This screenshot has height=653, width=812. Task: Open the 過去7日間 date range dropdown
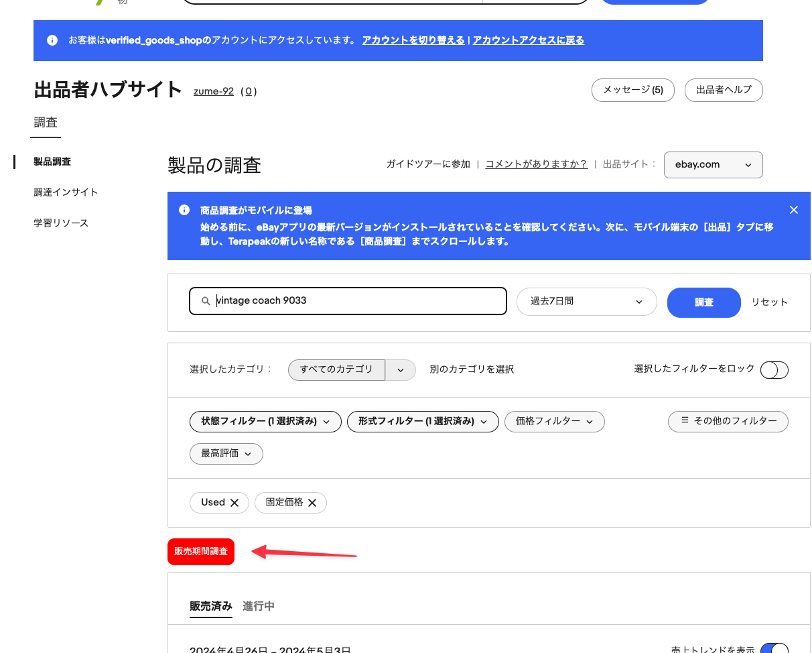tap(586, 302)
